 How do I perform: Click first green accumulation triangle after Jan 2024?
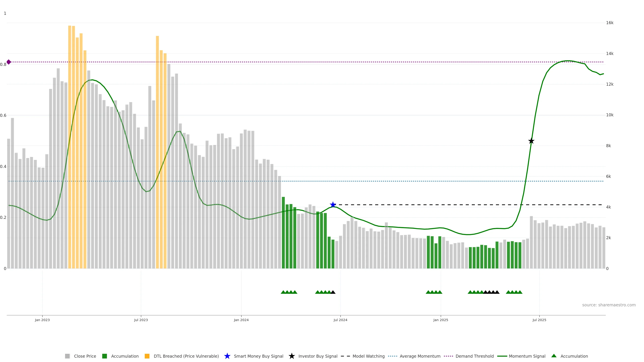[x=283, y=292]
